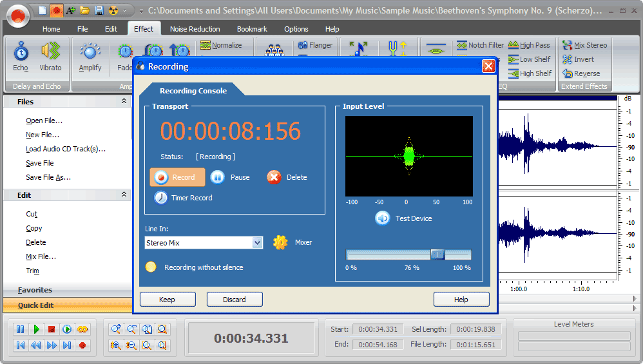Pause playback in the bottom transport panel

click(20, 329)
